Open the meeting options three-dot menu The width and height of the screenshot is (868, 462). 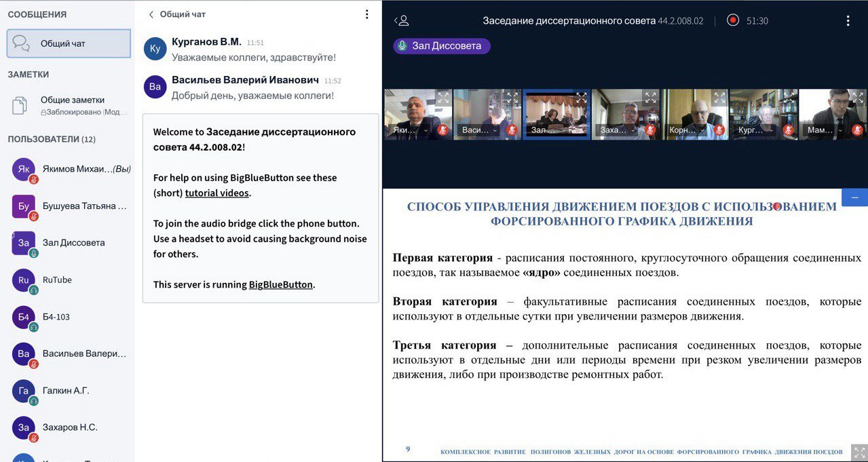(848, 20)
